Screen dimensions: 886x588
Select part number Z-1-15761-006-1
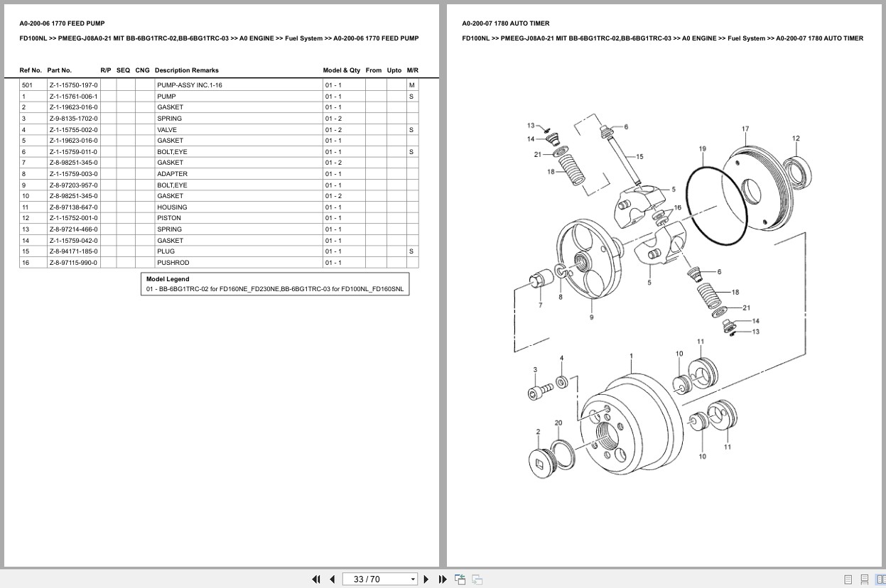click(x=73, y=96)
